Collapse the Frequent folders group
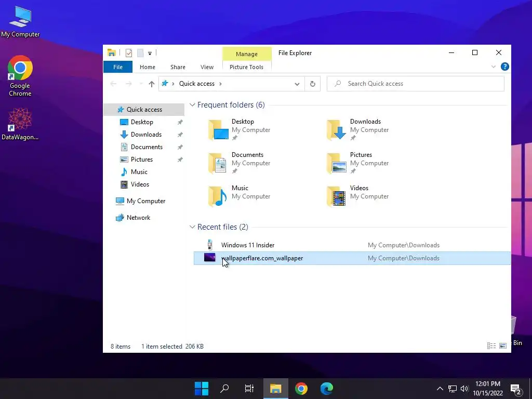 pyautogui.click(x=192, y=105)
